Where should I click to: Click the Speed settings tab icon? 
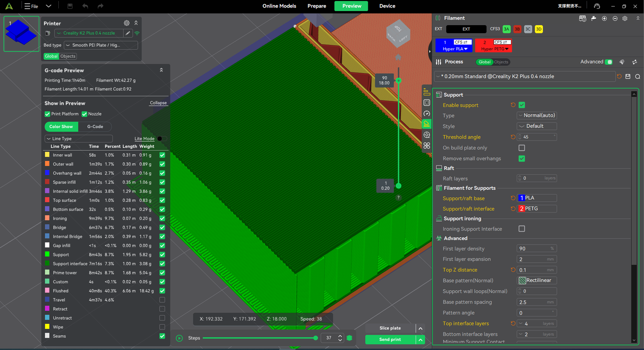[x=427, y=113]
